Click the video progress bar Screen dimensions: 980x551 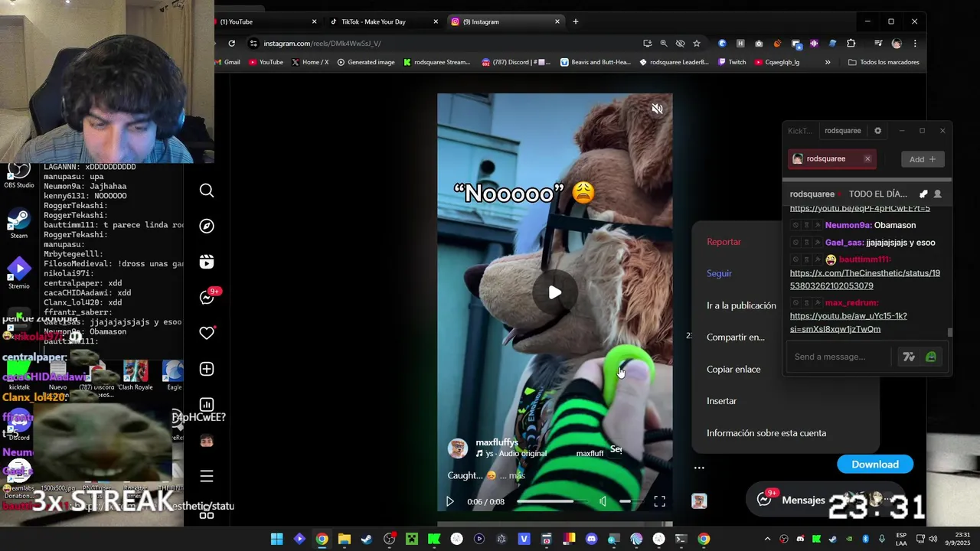click(x=552, y=501)
